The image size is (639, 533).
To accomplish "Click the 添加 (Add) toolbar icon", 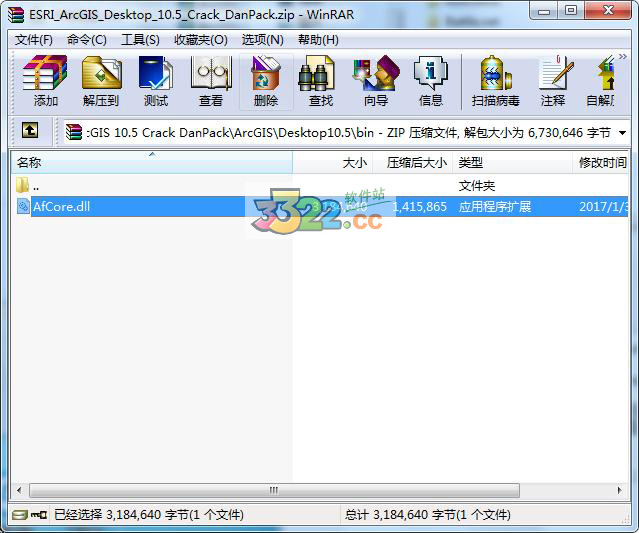I will click(x=45, y=81).
